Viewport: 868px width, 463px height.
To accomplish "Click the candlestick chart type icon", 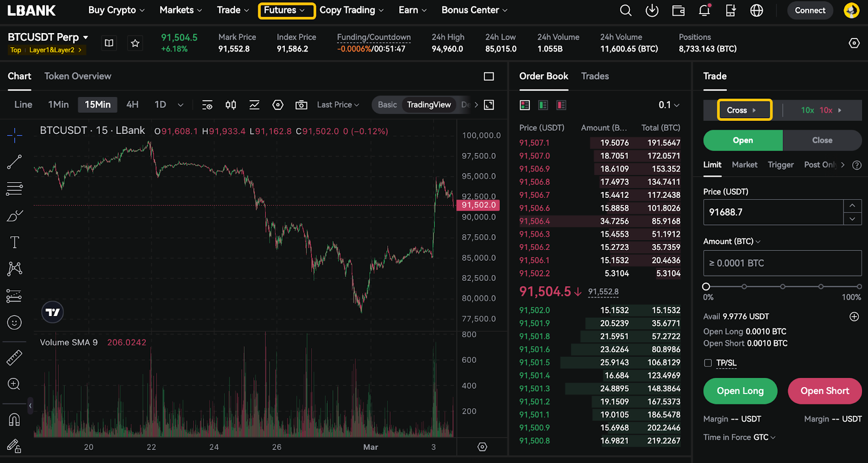I will pos(231,105).
